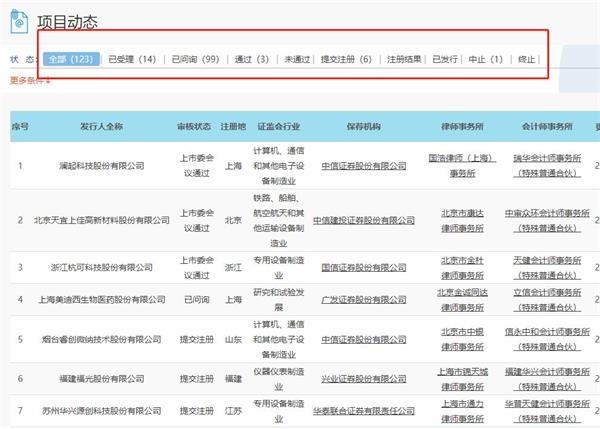
Task: Click 研究和试验发展 industry cell
Action: click(279, 300)
